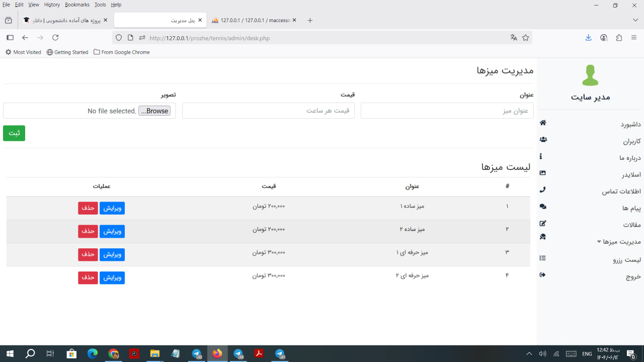Image resolution: width=644 pixels, height=362 pixels.
Task: Show hidden system tray icons
Action: (529, 354)
